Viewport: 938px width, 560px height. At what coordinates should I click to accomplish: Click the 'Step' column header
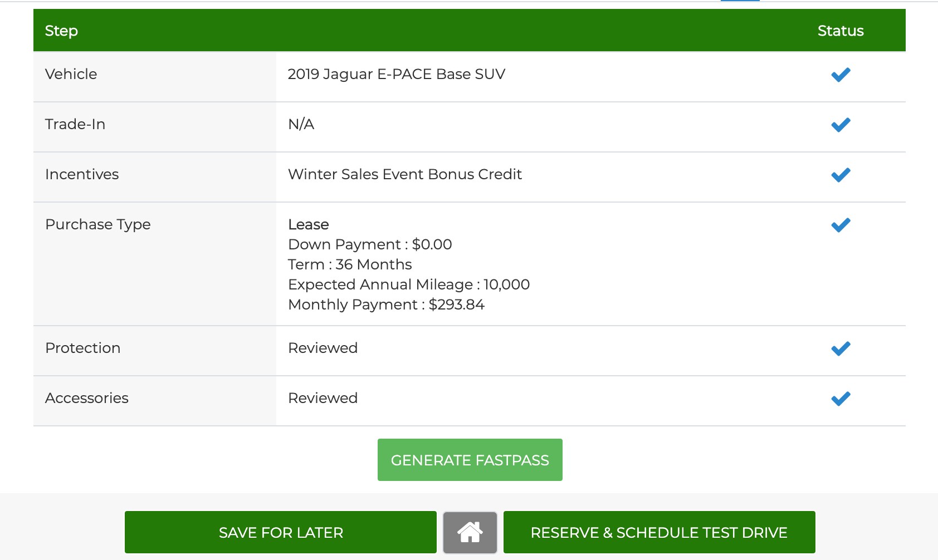61,31
